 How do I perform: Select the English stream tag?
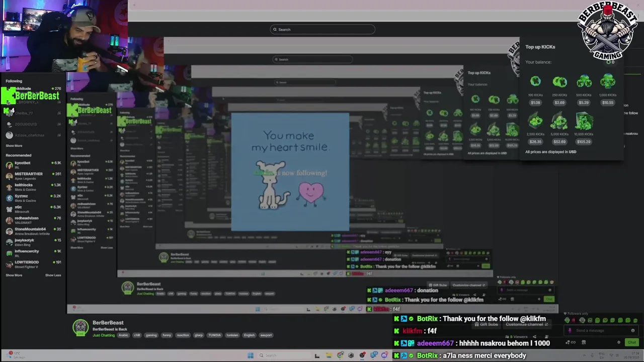tap(249, 335)
